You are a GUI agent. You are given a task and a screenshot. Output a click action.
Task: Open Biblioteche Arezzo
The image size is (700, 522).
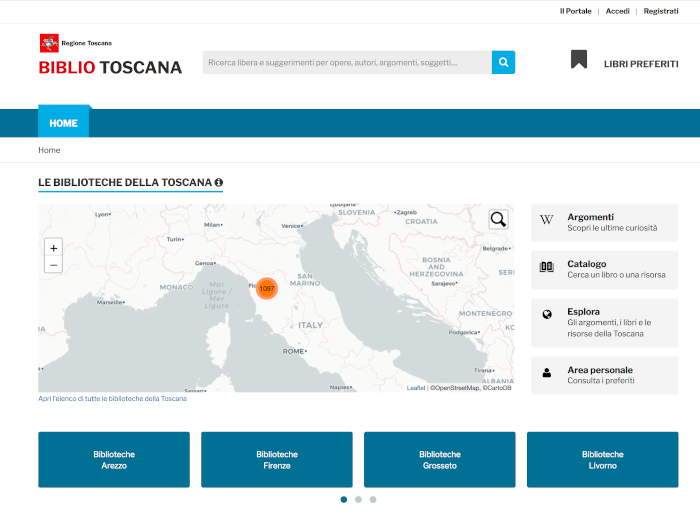tap(114, 459)
